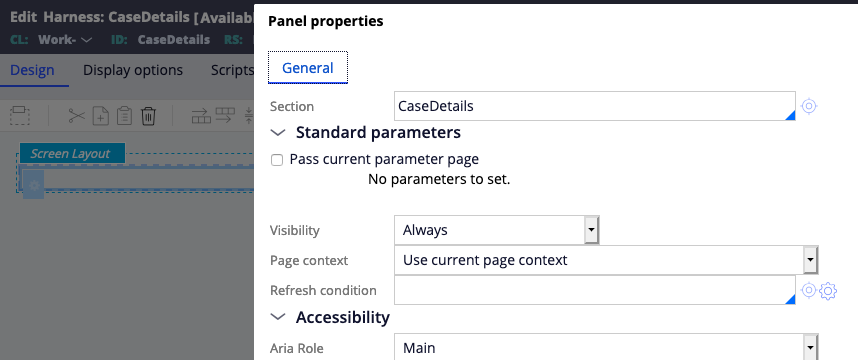Screen dimensions: 858x360
Task: Open gear icon beside Refresh condition field
Action: [828, 291]
